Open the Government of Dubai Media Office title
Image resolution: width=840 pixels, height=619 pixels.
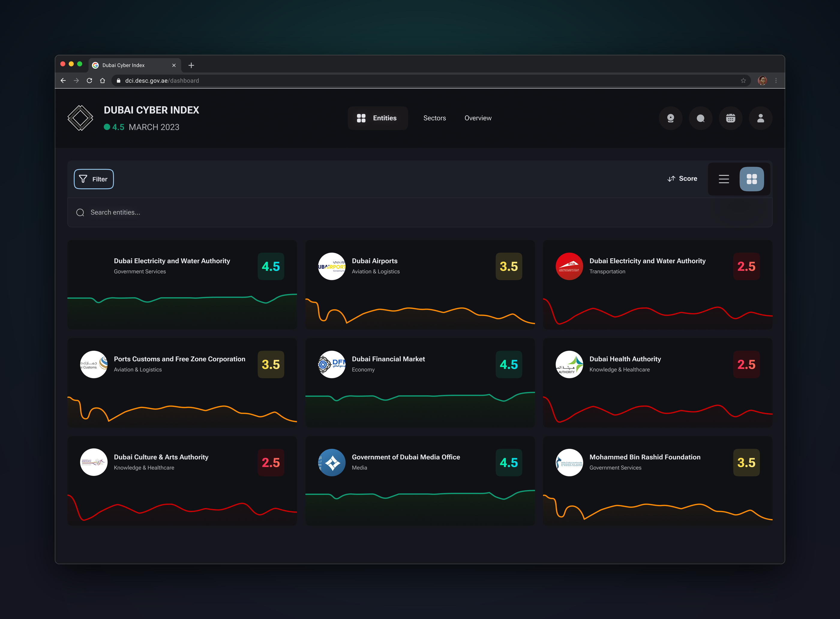pos(406,457)
